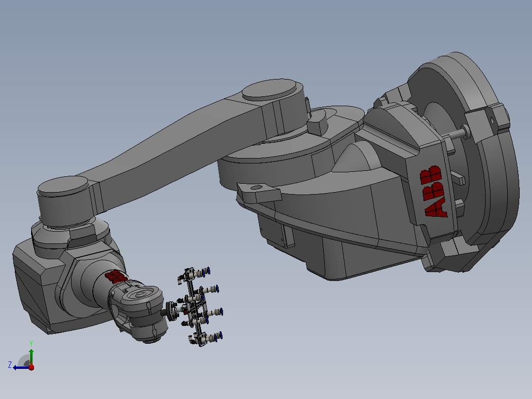Select the lifting lug with hole on the robot body
Image resolution: width=532 pixels, height=399 pixels.
tap(259, 192)
